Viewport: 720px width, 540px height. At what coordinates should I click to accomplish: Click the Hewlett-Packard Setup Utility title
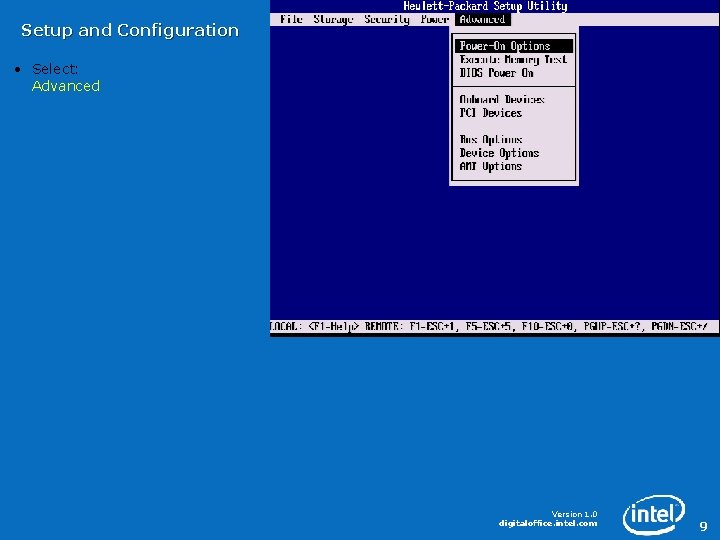point(485,6)
